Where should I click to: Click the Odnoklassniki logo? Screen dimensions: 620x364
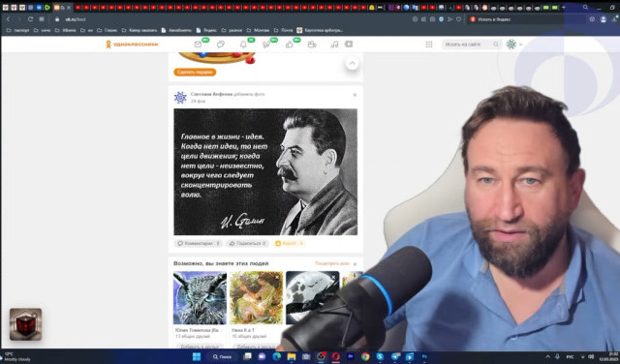click(x=132, y=45)
